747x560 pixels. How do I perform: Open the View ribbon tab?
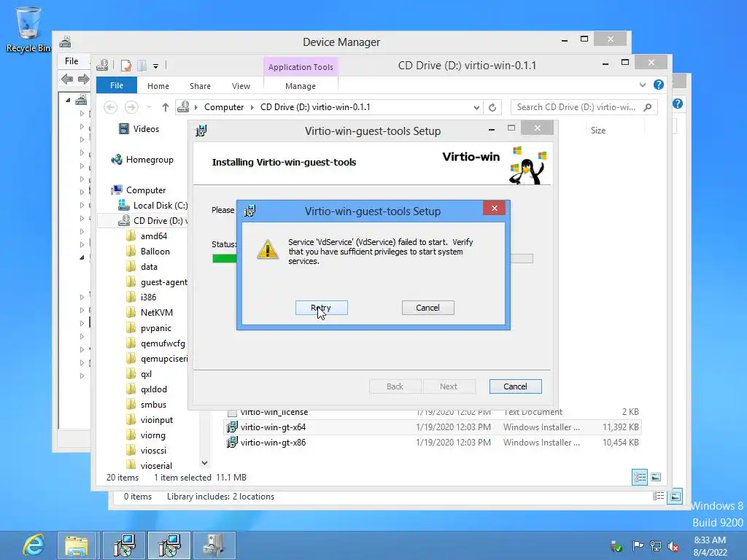[241, 86]
